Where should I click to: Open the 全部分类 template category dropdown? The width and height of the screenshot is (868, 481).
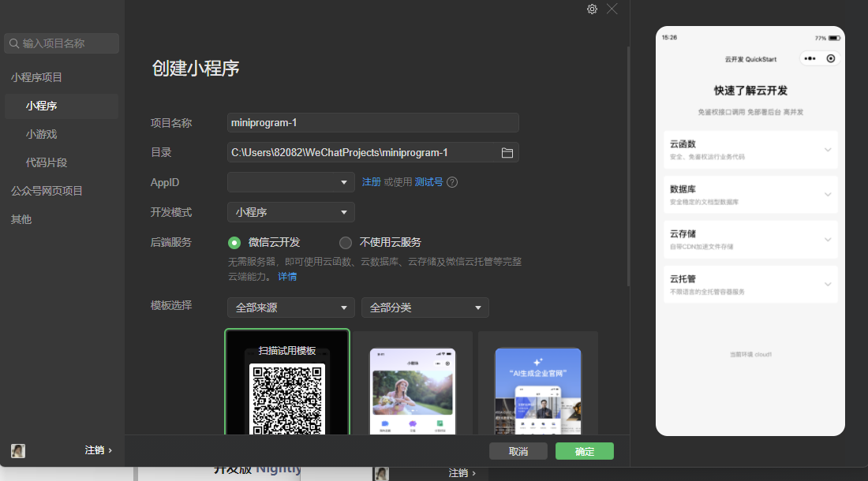(425, 308)
